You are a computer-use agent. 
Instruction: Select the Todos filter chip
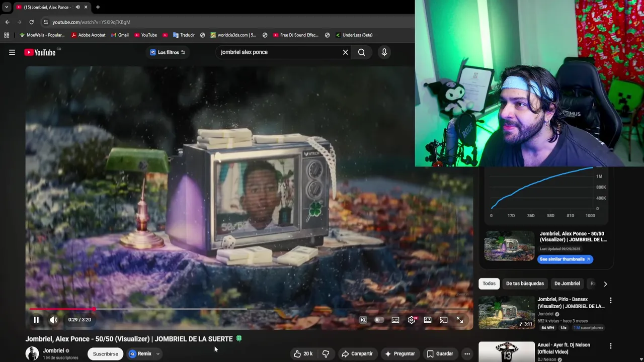coord(489,284)
